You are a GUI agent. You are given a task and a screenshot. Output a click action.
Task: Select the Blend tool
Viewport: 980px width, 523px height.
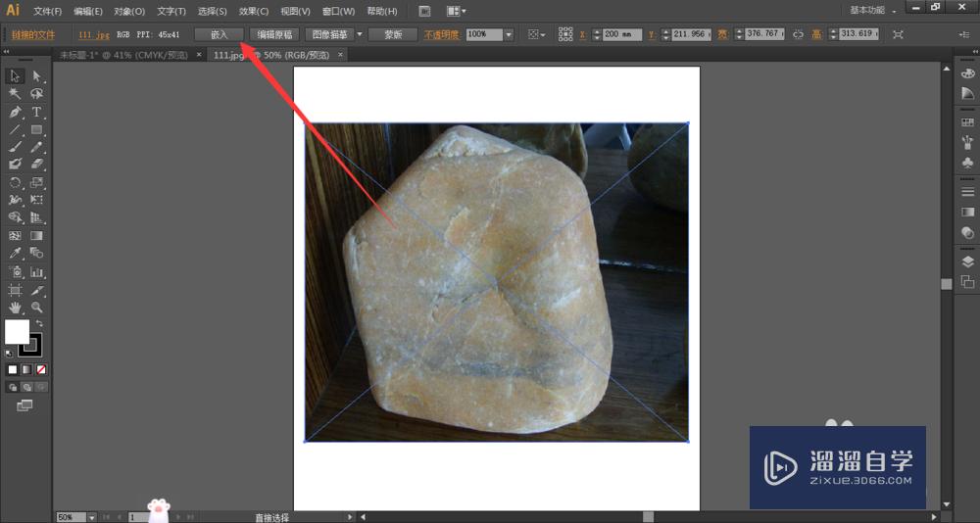coord(37,253)
